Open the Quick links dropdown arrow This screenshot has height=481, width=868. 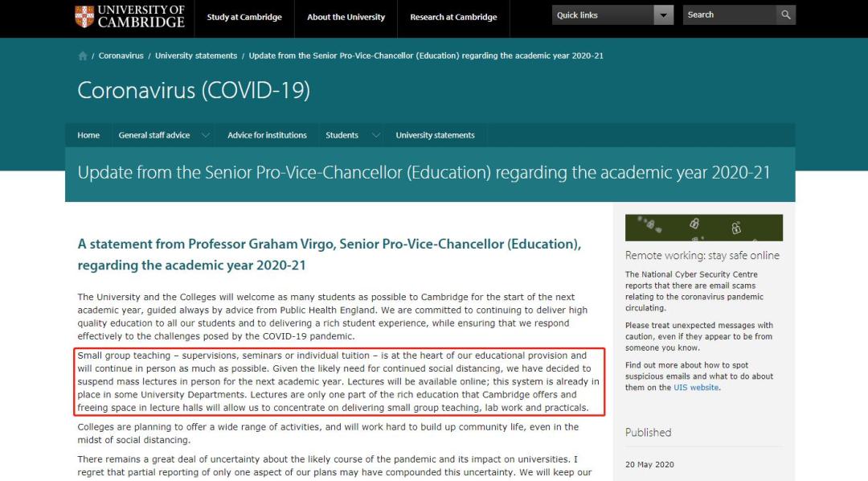pos(663,15)
